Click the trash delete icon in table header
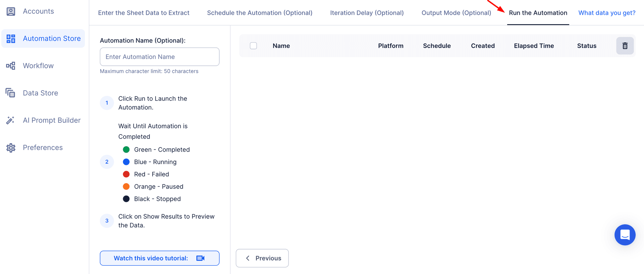 tap(625, 46)
